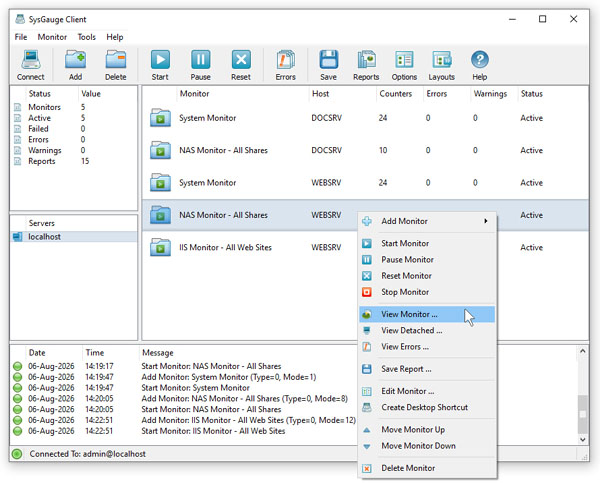Click log entry Add Monitor: System Monitor
600x483 pixels.
(x=229, y=377)
